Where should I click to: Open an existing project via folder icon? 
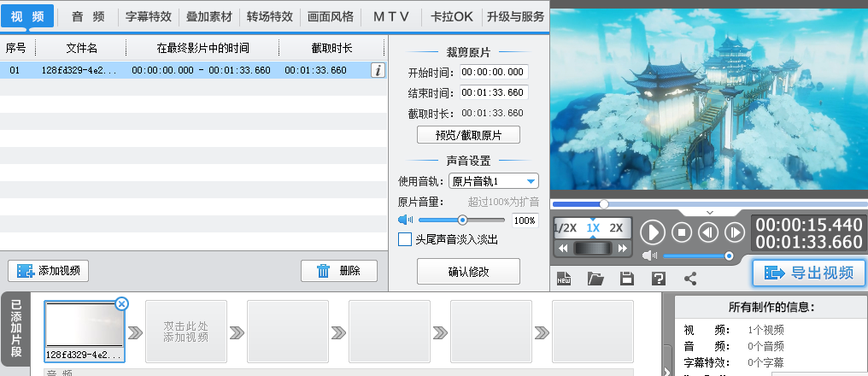595,279
